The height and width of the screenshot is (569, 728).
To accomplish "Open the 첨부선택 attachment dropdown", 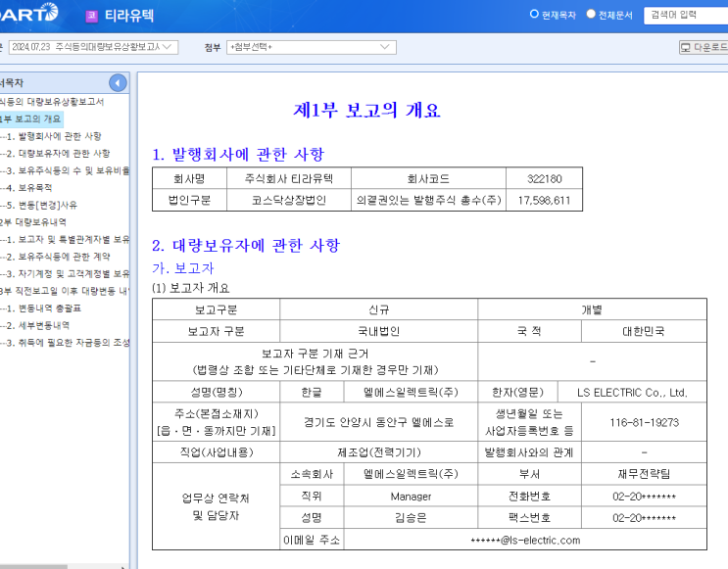I will tap(311, 47).
